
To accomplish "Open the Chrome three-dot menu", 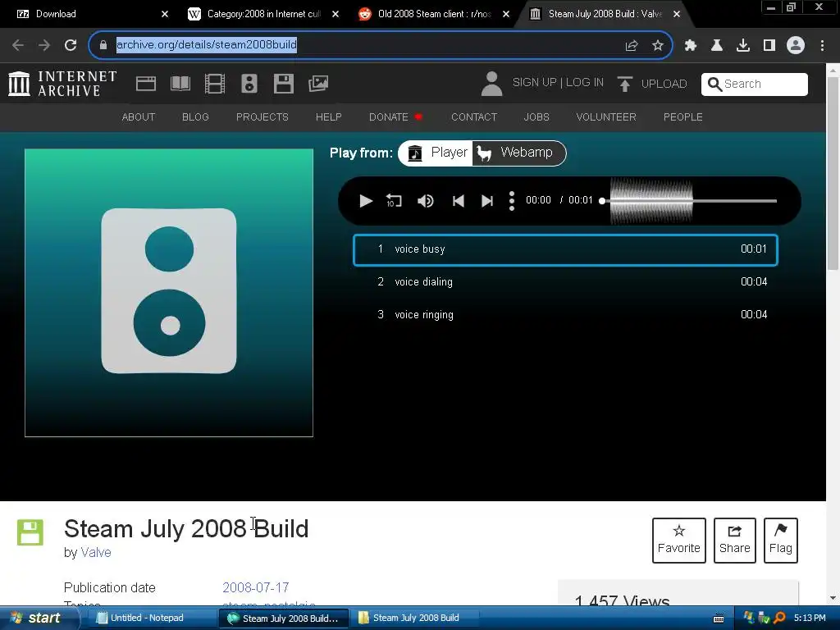I will [822, 46].
